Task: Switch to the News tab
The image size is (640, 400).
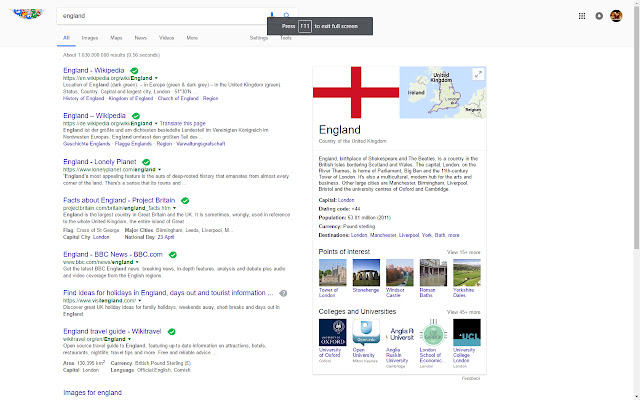Action: point(140,38)
